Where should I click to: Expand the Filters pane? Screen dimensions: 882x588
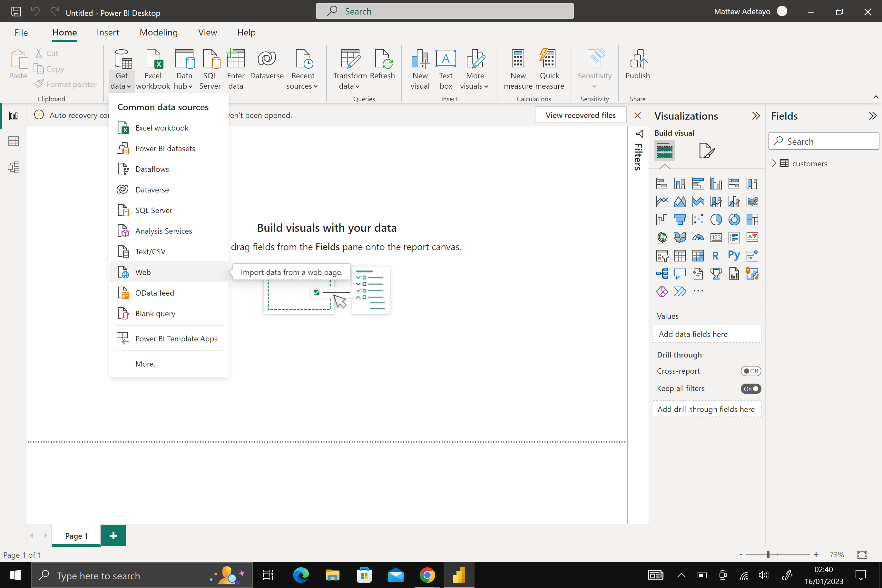(639, 150)
